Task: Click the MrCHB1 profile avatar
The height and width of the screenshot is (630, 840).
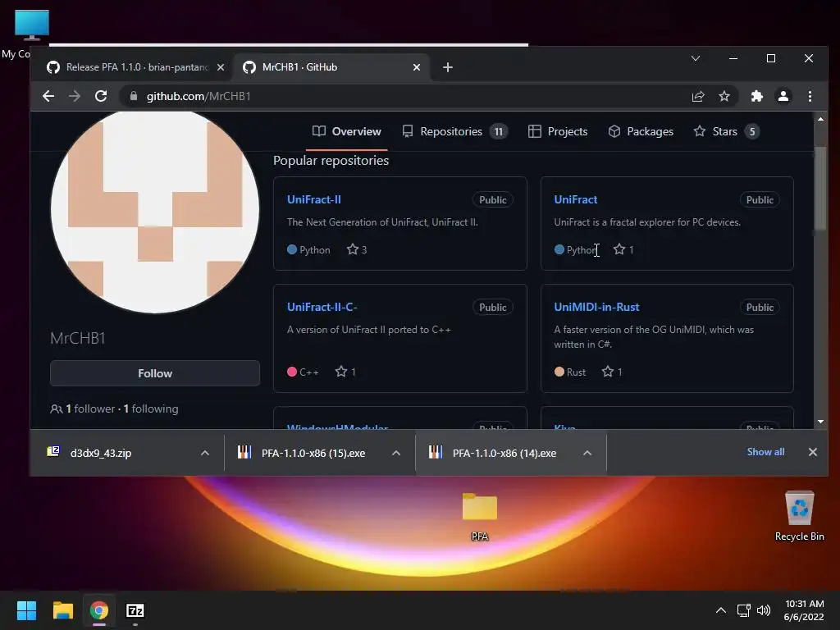Action: tap(155, 210)
